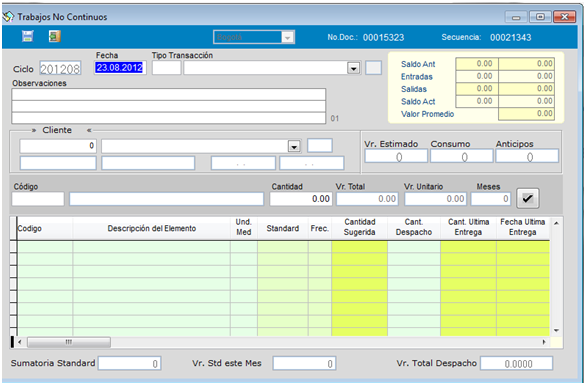This screenshot has height=385, width=586.
Task: Click the Anticipos field
Action: pyautogui.click(x=527, y=156)
